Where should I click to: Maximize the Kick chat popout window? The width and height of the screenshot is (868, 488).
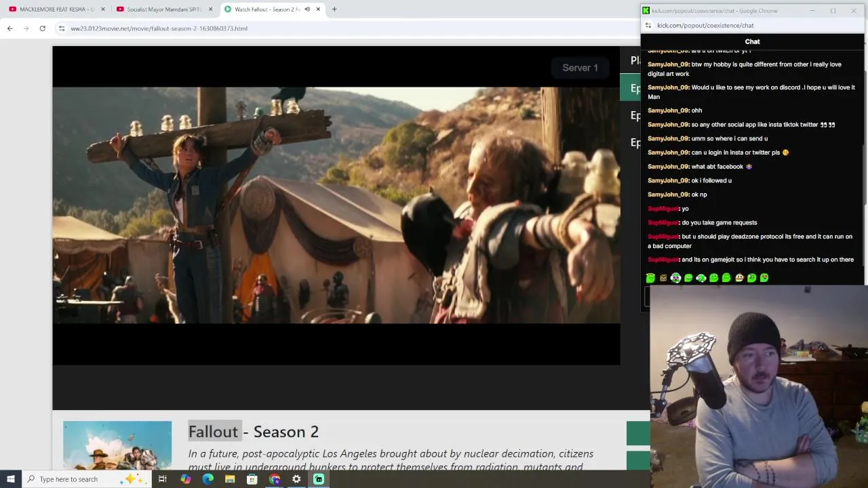[833, 11]
